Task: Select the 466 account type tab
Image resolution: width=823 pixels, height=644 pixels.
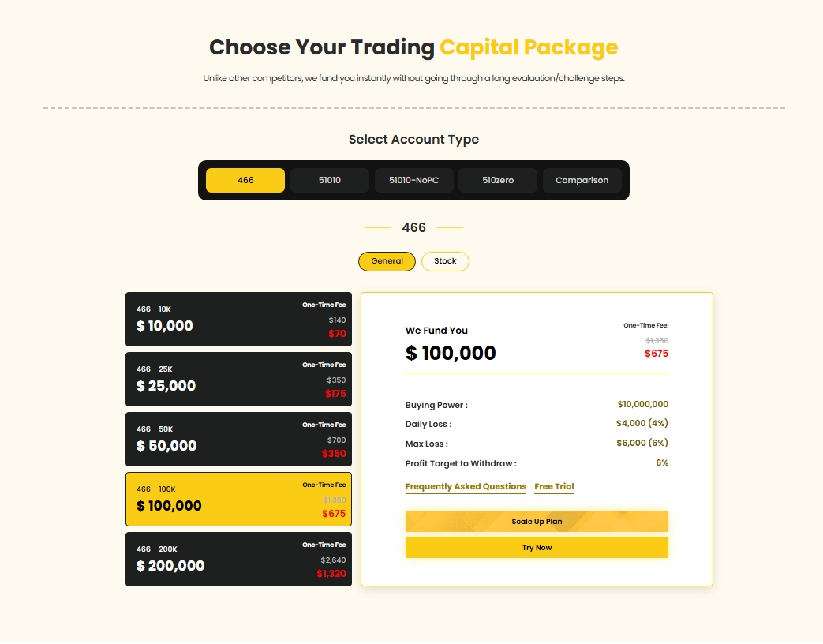Action: (x=245, y=180)
